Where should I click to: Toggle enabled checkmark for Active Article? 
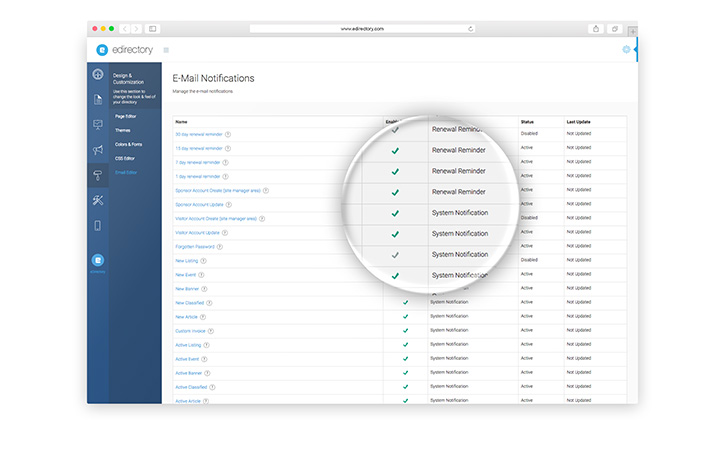pos(406,400)
